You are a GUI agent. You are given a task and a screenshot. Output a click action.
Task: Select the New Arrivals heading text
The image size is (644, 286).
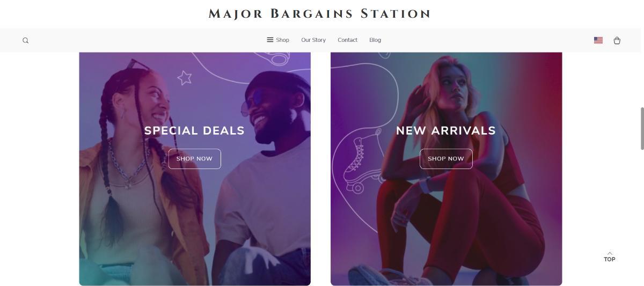pos(445,130)
